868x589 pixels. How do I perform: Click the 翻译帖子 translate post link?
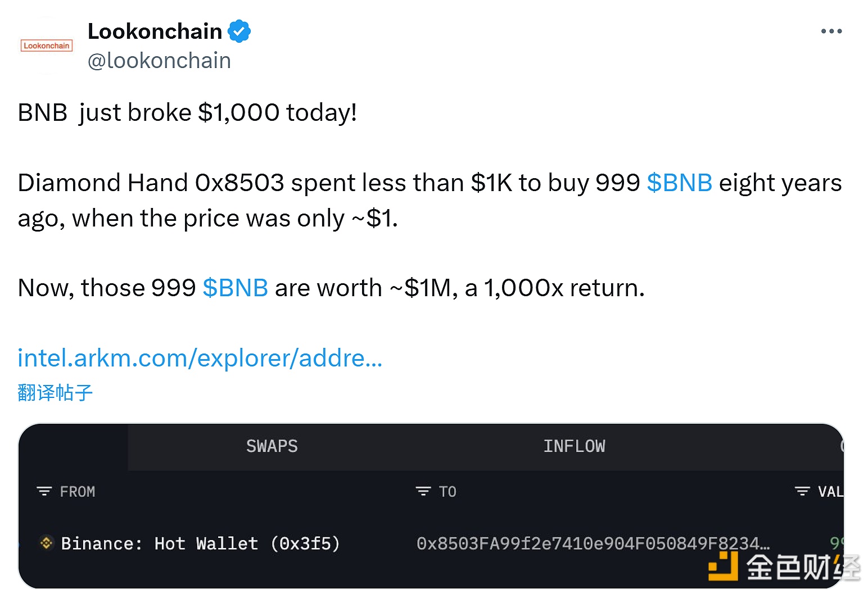tap(55, 392)
